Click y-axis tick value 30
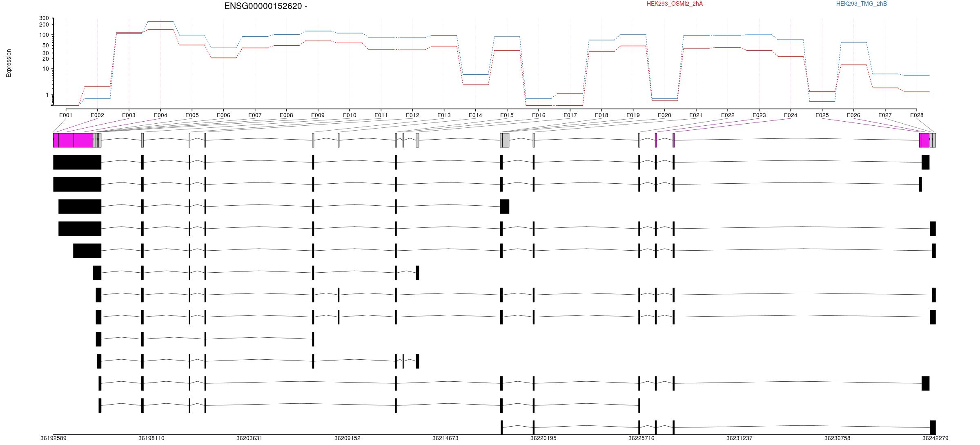This screenshot has height=445, width=980. [45, 53]
